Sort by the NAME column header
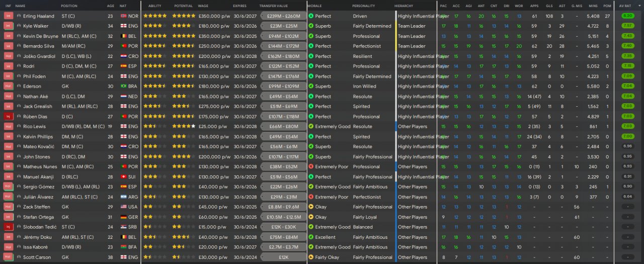The width and height of the screenshot is (644, 264). coord(20,6)
